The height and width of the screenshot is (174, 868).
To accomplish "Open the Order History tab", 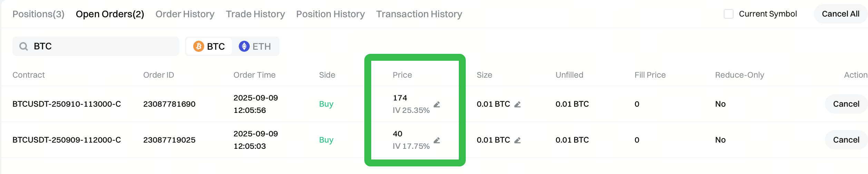I will (x=185, y=14).
